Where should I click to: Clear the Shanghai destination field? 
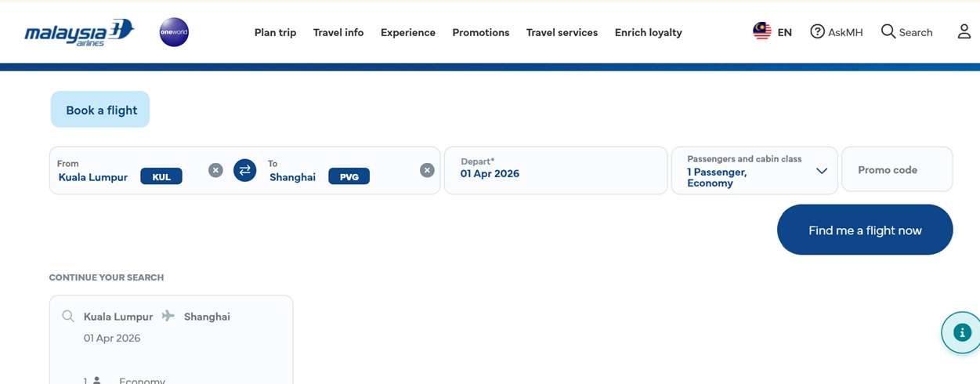pyautogui.click(x=427, y=170)
